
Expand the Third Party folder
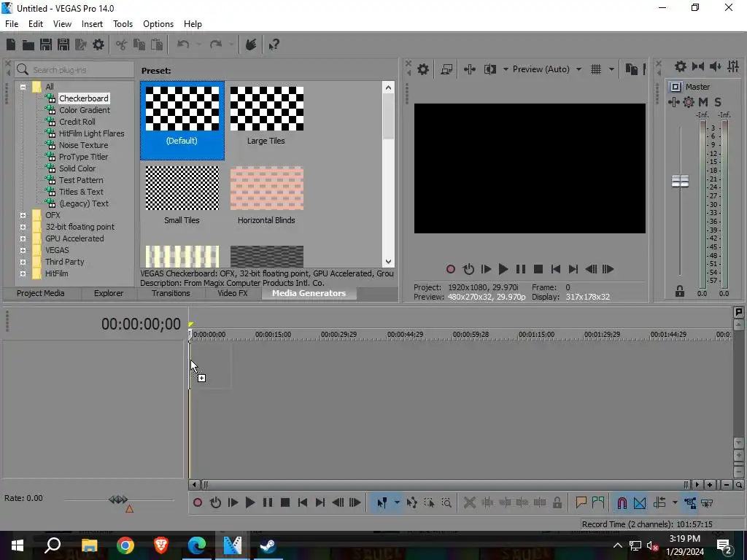point(23,262)
